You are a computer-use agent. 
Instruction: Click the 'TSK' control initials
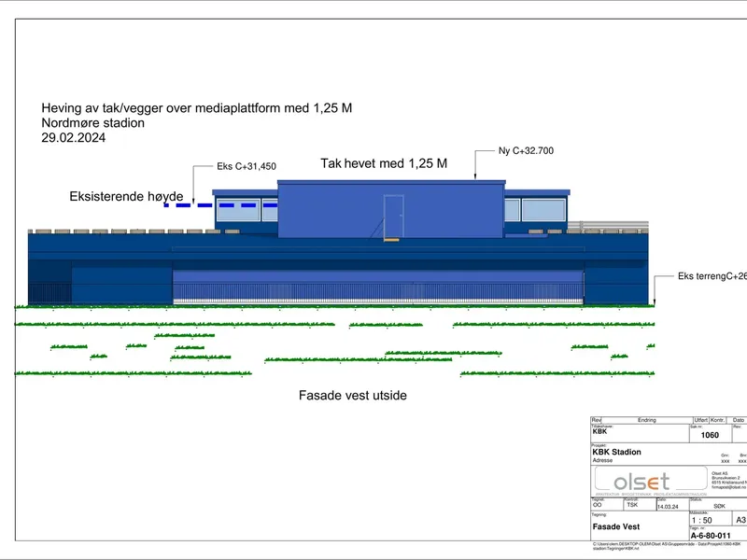click(632, 505)
